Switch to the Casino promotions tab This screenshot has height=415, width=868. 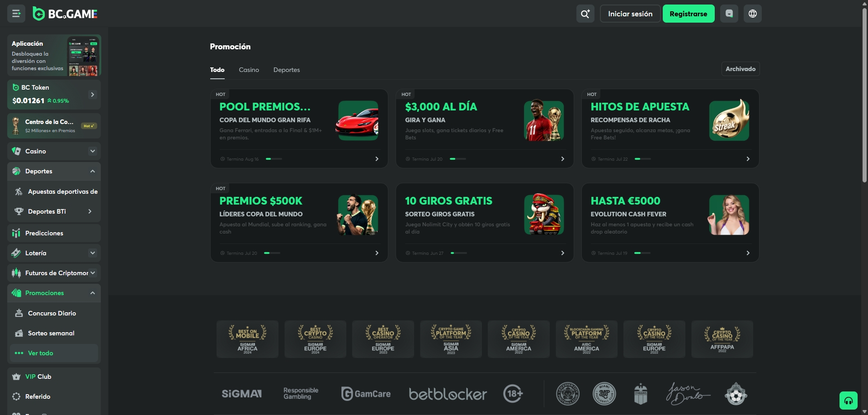pyautogui.click(x=249, y=70)
